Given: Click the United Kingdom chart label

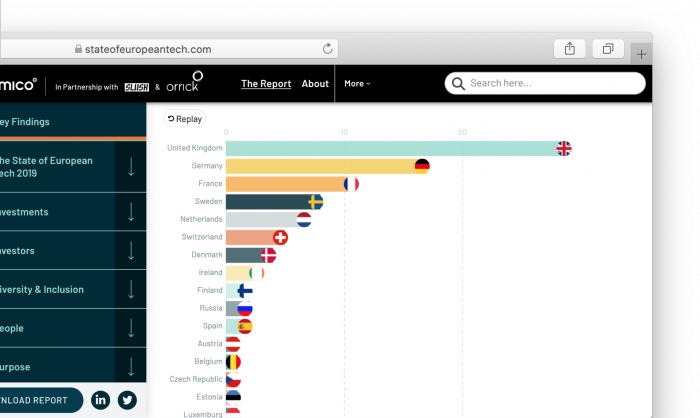Looking at the screenshot, I should [195, 148].
